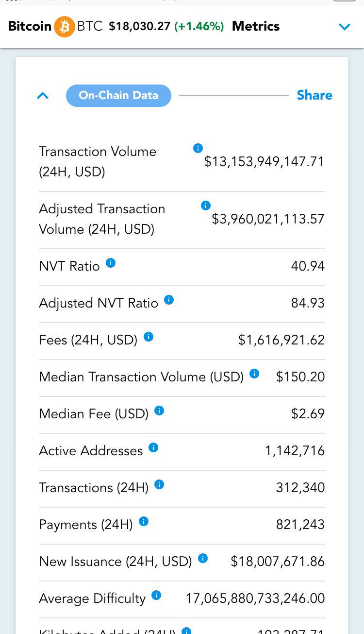This screenshot has height=634, width=364.
Task: Tap Average Difficulty info icon
Action: pyautogui.click(x=156, y=595)
